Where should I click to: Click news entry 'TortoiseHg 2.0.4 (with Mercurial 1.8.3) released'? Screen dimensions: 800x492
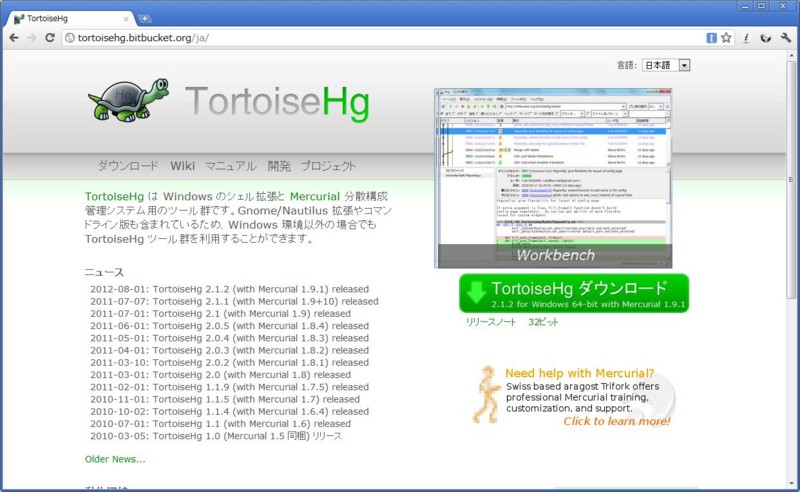261,338
